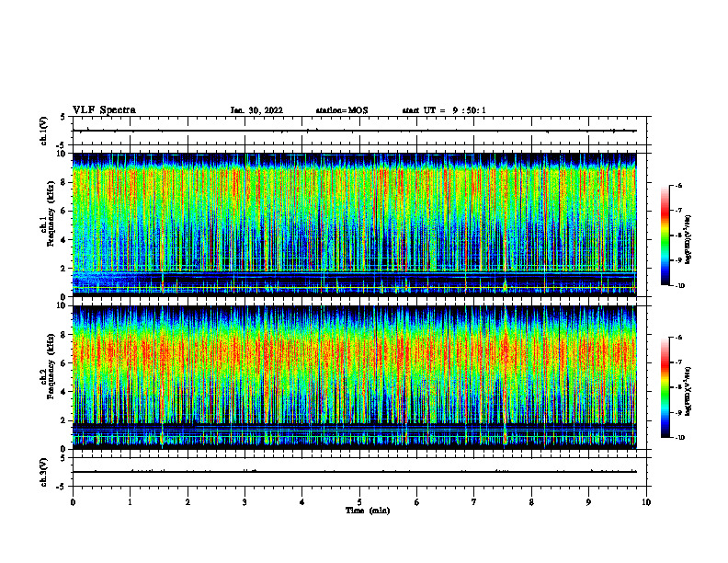This screenshot has width=728, height=563.
Task: Click time axis tick label "5"
Action: click(359, 502)
